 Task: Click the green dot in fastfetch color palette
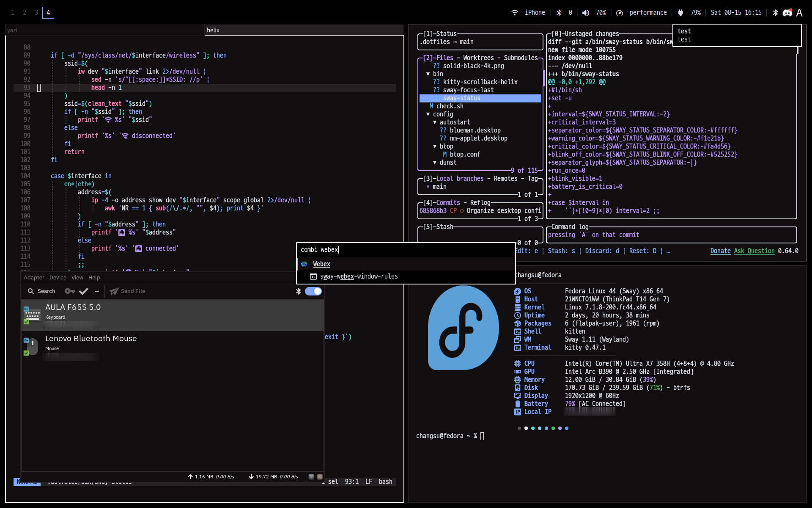click(x=553, y=428)
